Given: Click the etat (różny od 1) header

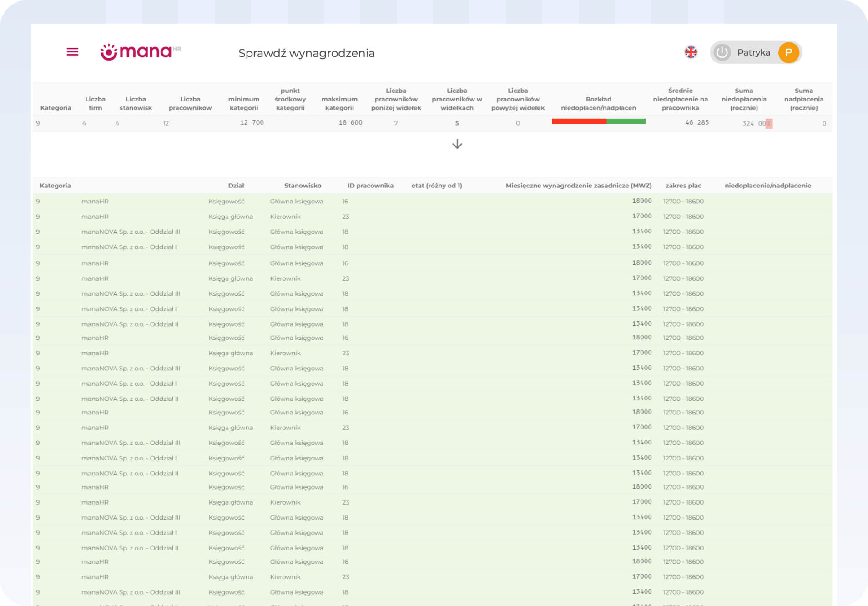Looking at the screenshot, I should tap(436, 186).
